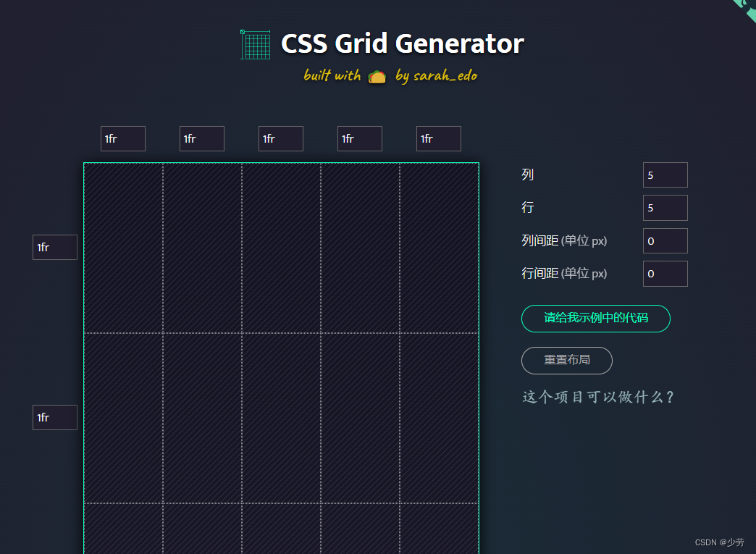Edit the fifth column's 1fr width field

439,139
